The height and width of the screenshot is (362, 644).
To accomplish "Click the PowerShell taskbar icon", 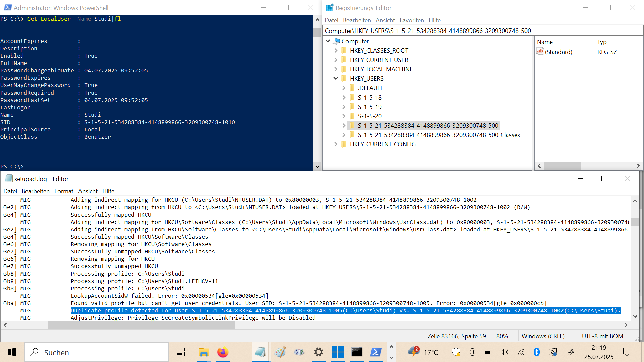I will point(376,352).
